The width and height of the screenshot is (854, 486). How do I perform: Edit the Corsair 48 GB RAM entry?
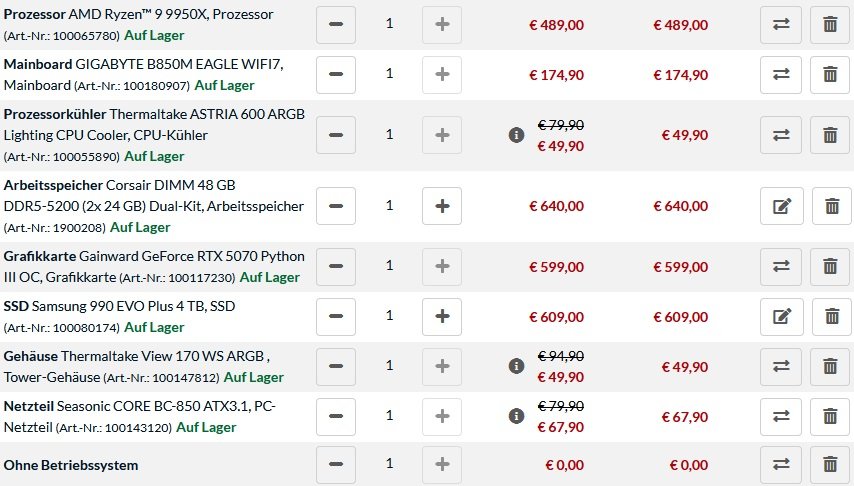click(782, 206)
